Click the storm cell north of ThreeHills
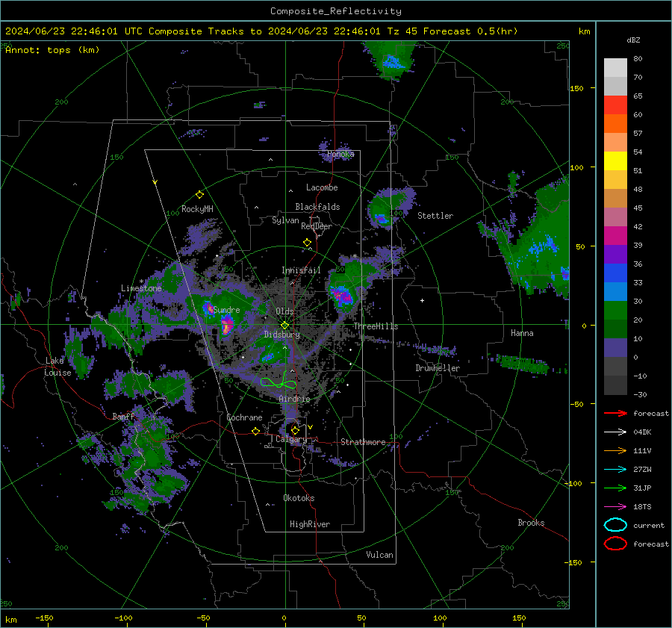Image resolution: width=672 pixels, height=628 pixels. pos(341,294)
